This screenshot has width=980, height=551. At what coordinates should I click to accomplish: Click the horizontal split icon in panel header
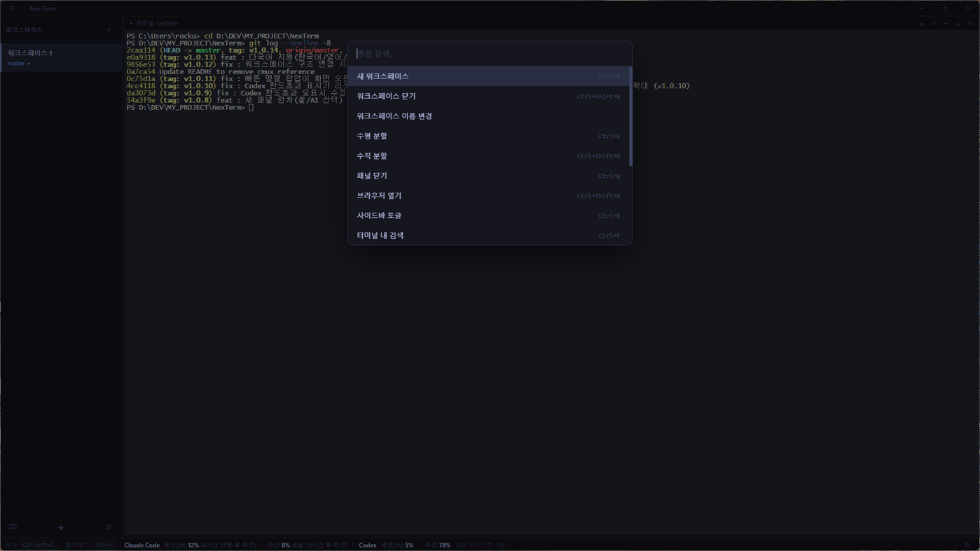click(946, 24)
